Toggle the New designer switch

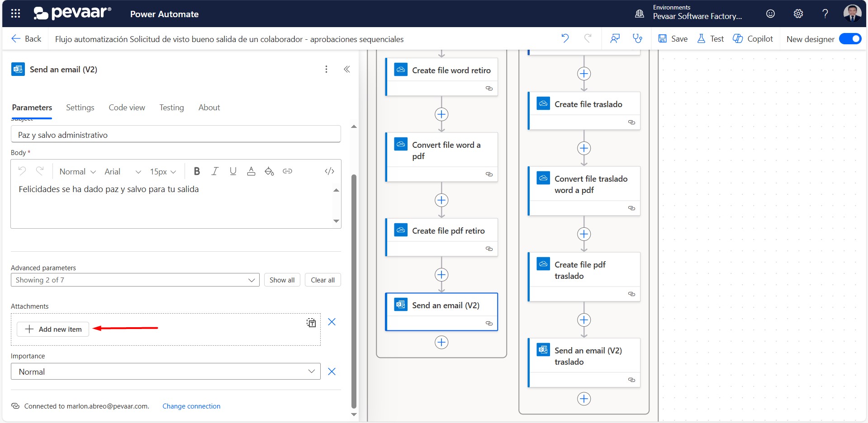(x=850, y=39)
